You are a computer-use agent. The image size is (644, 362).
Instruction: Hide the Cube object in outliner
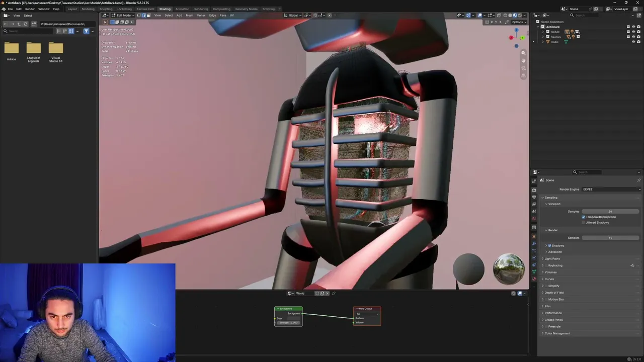[x=633, y=42]
